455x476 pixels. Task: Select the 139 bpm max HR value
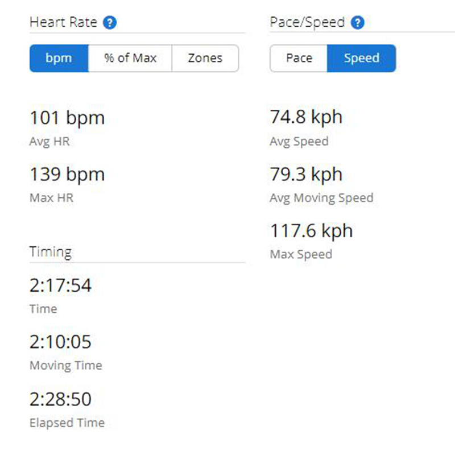tap(67, 175)
